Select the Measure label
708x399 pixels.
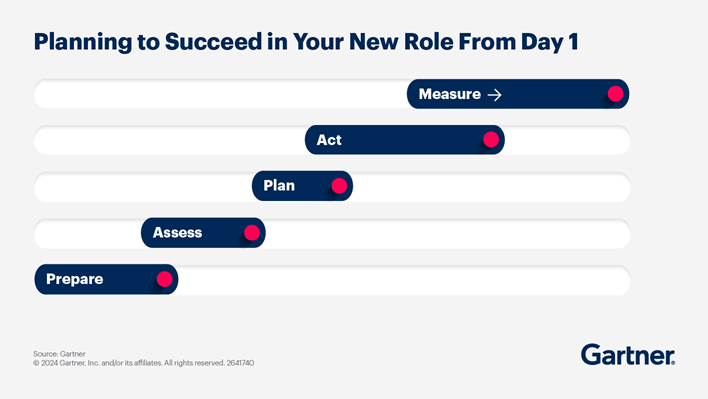(450, 94)
